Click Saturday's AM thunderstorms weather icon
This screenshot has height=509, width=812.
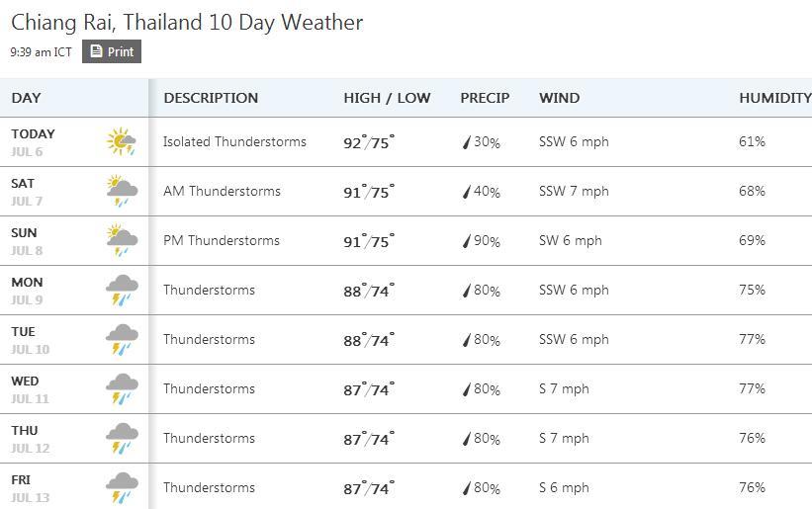tap(122, 192)
